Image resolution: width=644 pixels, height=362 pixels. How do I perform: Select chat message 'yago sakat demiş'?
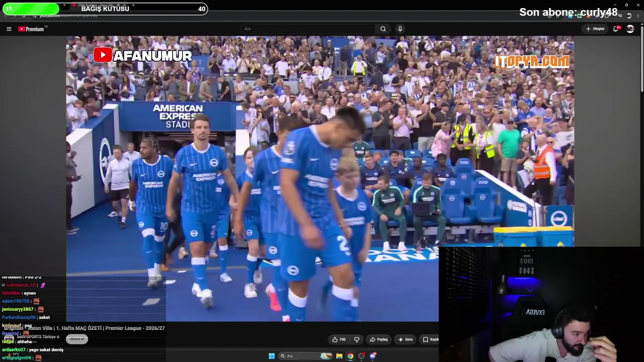tap(46, 349)
